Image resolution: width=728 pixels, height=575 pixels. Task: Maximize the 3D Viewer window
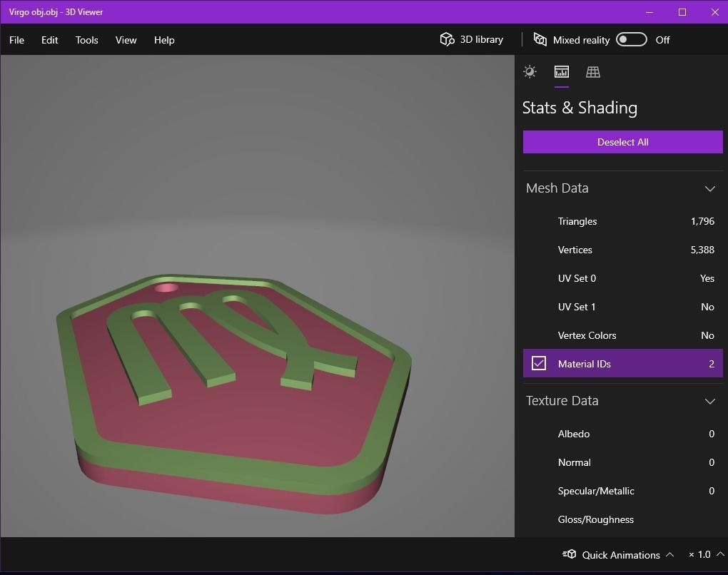[x=682, y=12]
